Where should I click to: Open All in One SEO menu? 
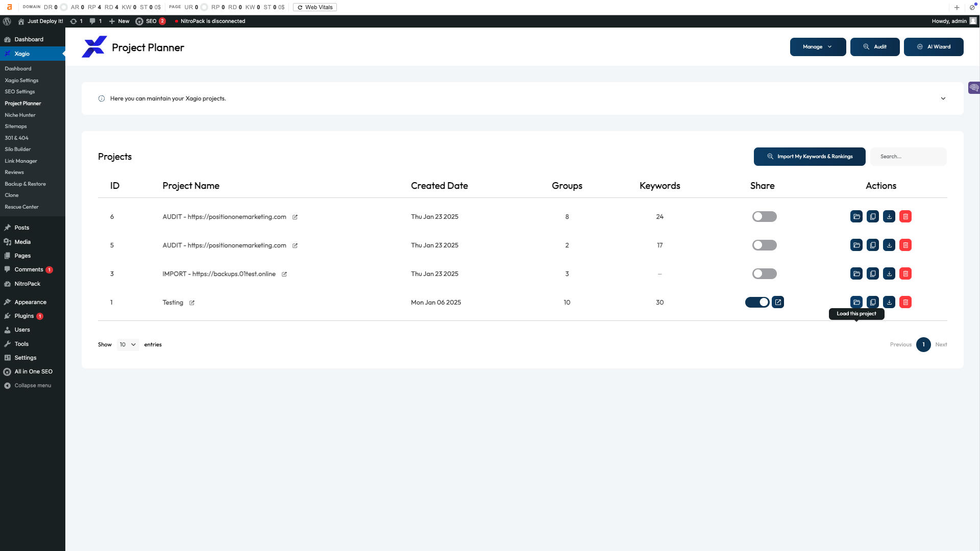point(28,372)
